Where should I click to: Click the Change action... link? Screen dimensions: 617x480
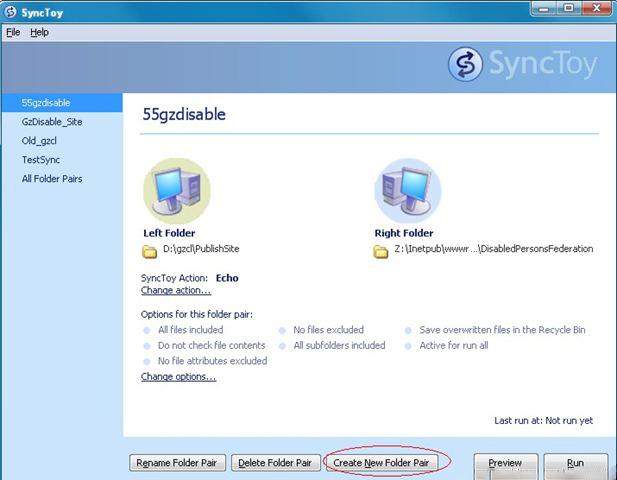(176, 290)
